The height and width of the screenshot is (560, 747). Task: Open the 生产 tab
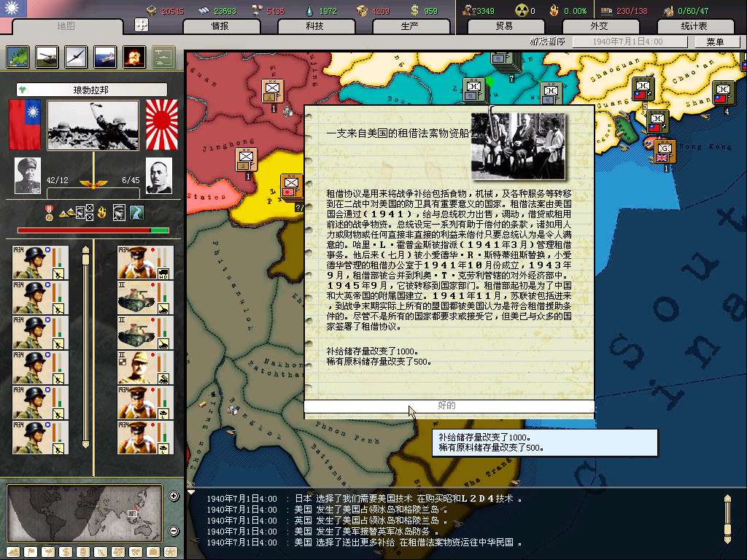[410, 26]
